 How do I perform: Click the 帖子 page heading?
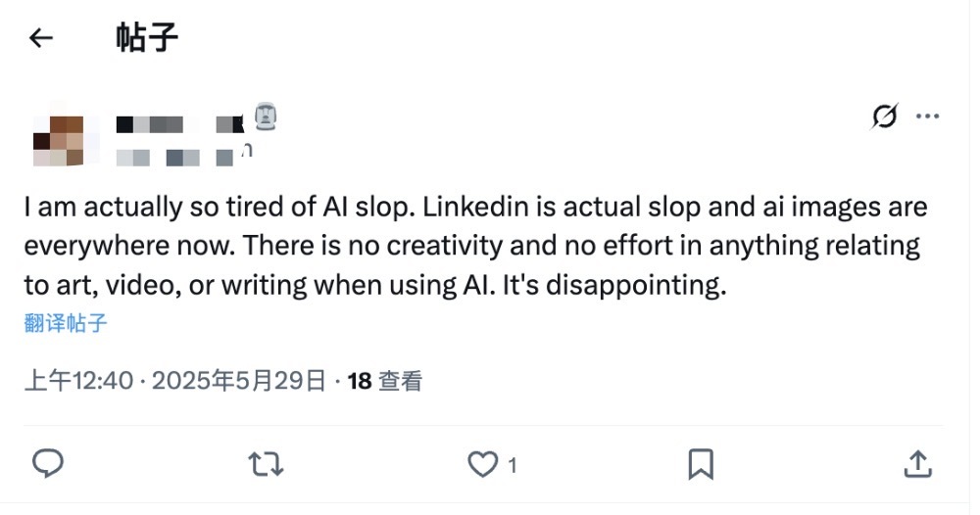[x=147, y=38]
